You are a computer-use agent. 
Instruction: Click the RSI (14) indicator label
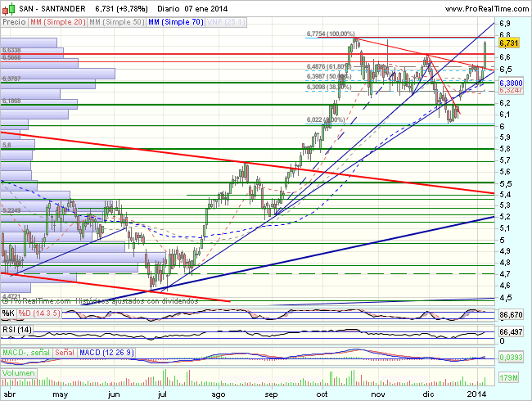tap(17, 330)
